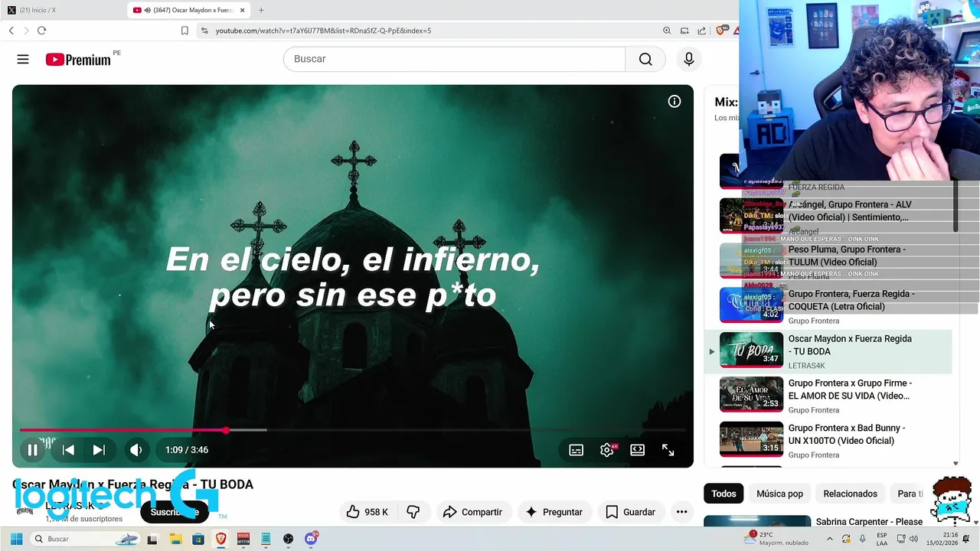Open Discord taskbar icon
Image resolution: width=980 pixels, height=551 pixels.
311,539
